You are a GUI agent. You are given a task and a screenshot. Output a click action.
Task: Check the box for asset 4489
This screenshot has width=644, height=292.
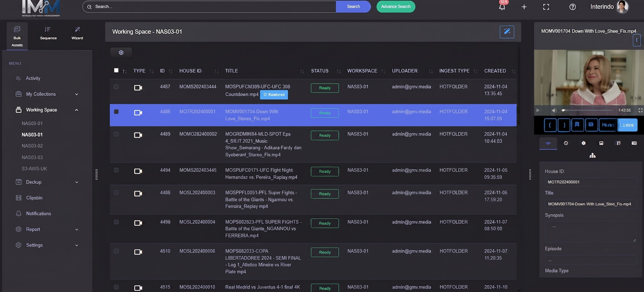(x=116, y=134)
